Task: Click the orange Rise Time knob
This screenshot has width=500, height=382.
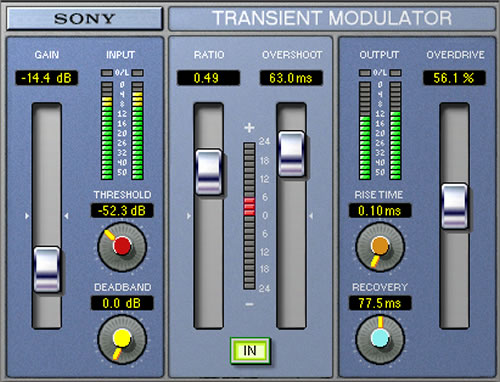Action: pyautogui.click(x=380, y=247)
